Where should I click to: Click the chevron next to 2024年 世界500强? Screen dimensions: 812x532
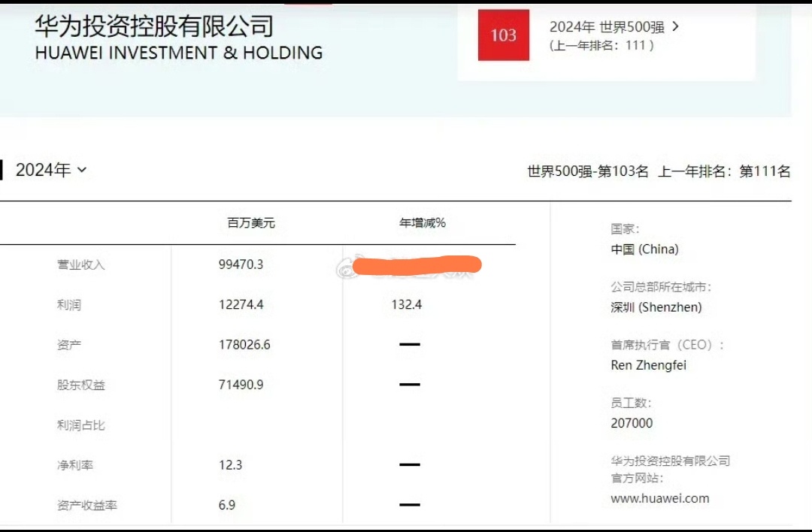[x=675, y=26]
